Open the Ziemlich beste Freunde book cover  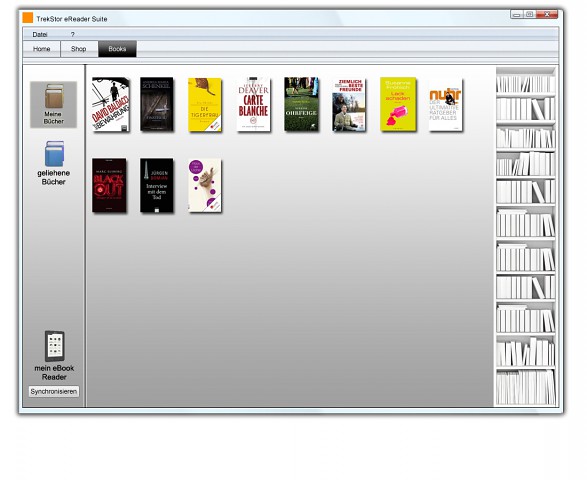click(349, 105)
